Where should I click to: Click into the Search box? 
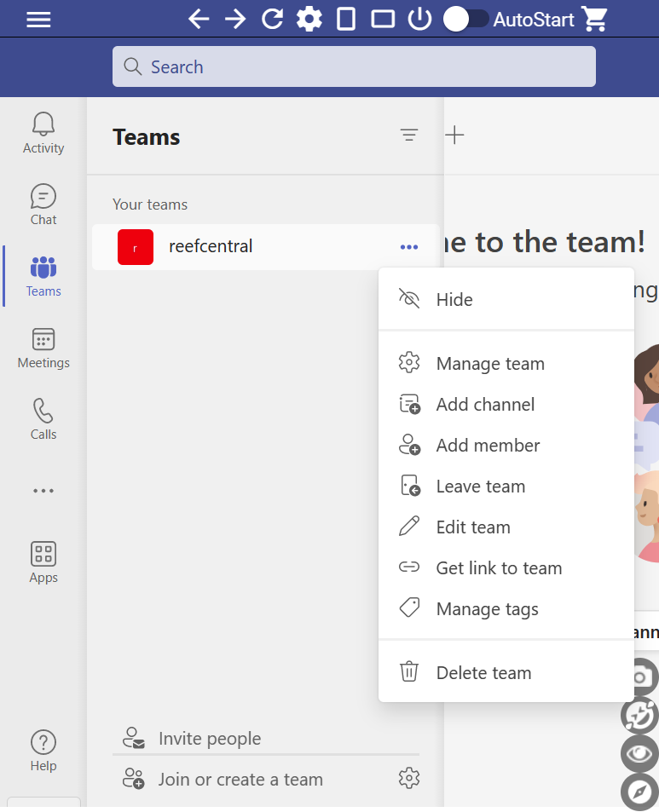click(354, 66)
